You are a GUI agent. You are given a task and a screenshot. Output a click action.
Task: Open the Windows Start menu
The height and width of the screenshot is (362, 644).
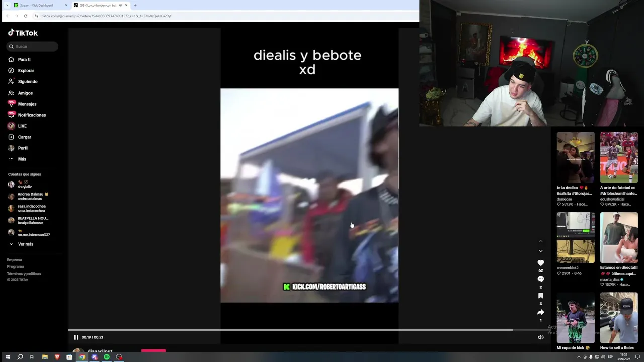pyautogui.click(x=8, y=357)
